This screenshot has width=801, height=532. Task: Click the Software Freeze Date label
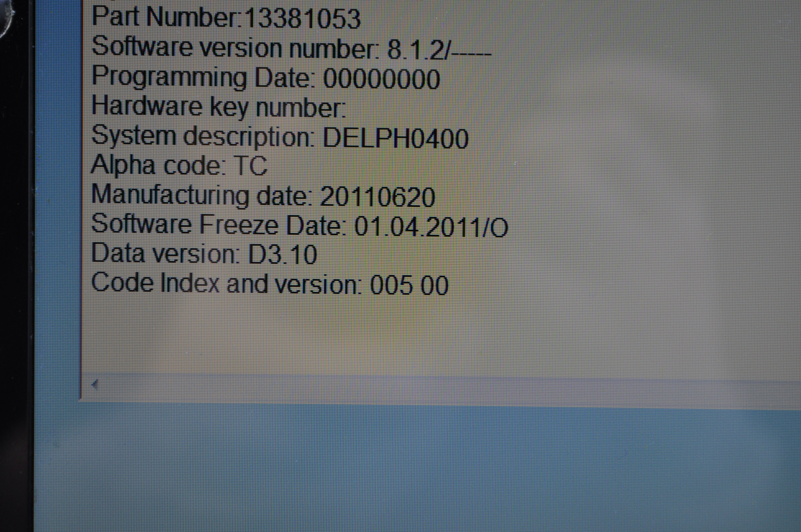[219, 225]
